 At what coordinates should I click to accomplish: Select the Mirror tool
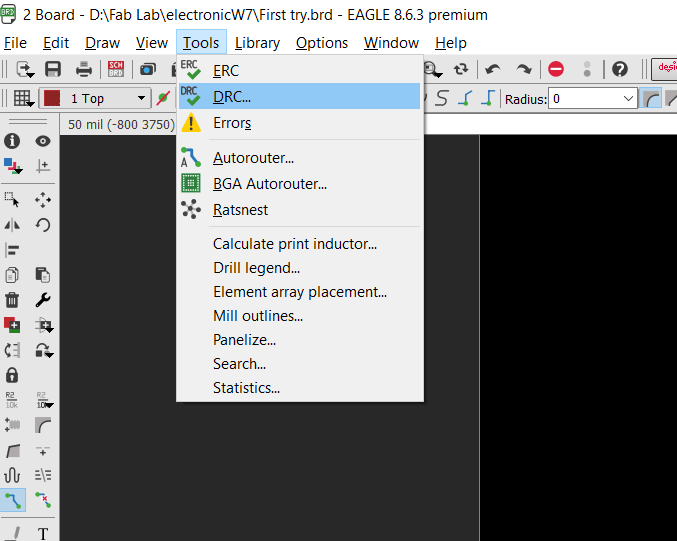pyautogui.click(x=12, y=225)
